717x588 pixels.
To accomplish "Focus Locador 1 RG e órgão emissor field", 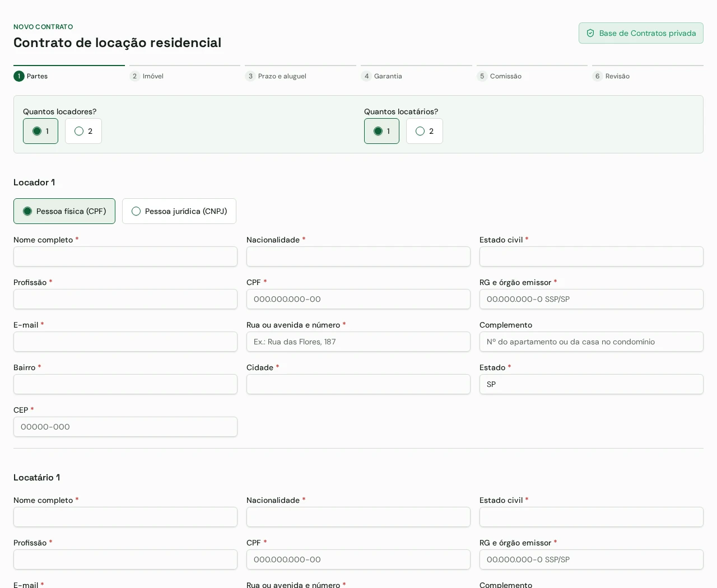I will pyautogui.click(x=592, y=299).
